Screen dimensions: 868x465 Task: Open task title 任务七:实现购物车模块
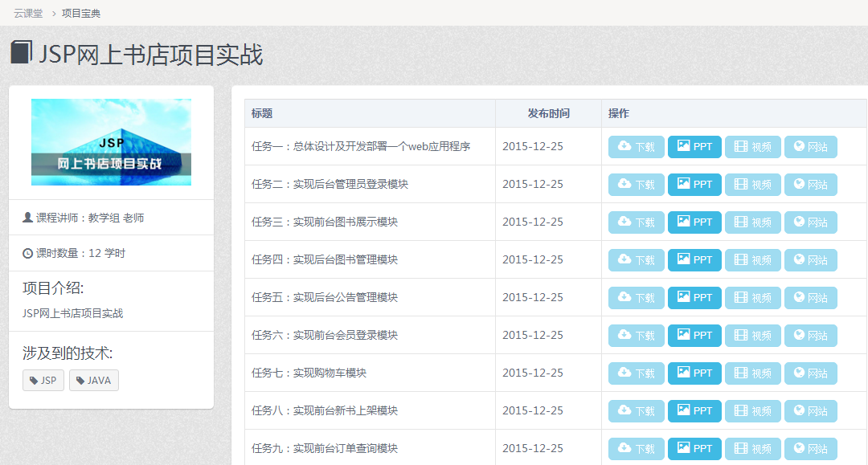(309, 373)
